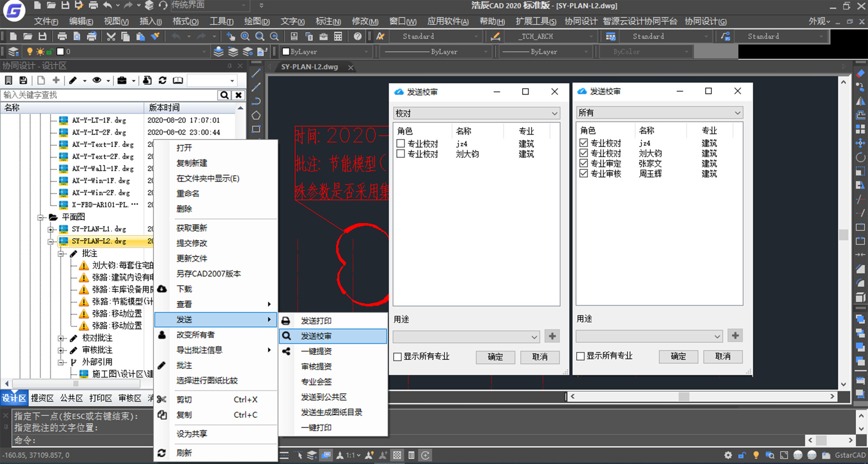Click 取消 in the left 发送校审 dialog
The height and width of the screenshot is (464, 868).
click(x=540, y=357)
